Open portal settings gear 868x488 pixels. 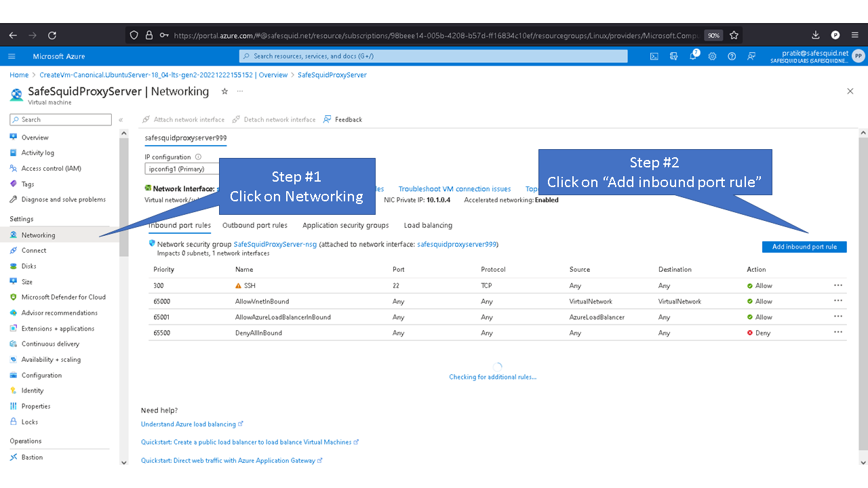click(712, 56)
